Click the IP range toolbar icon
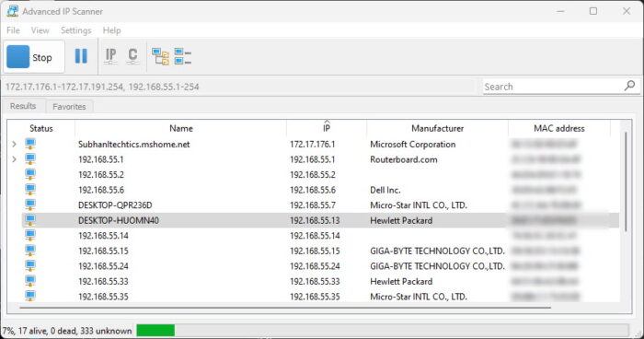 (x=111, y=56)
